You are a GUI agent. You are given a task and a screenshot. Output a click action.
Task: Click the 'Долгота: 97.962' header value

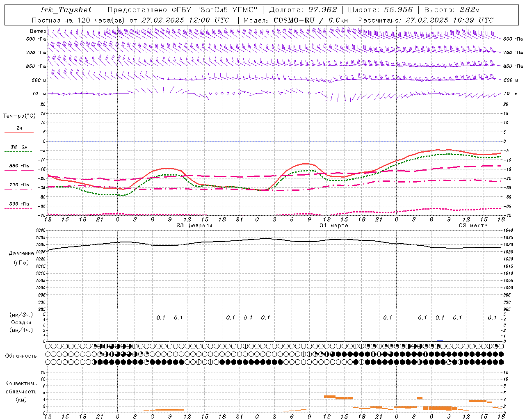(x=303, y=10)
